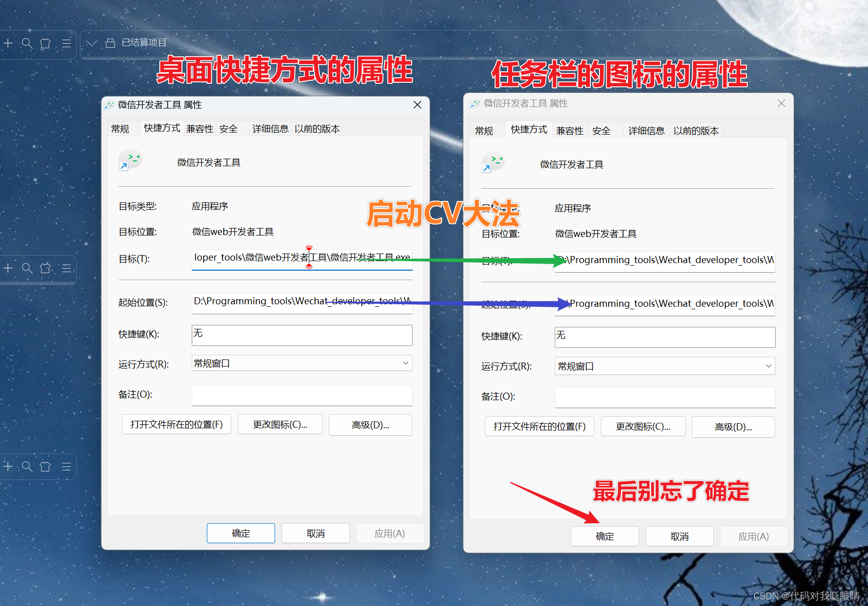Click 更改图标(C)... in right dialog
This screenshot has width=868, height=606.
643,426
